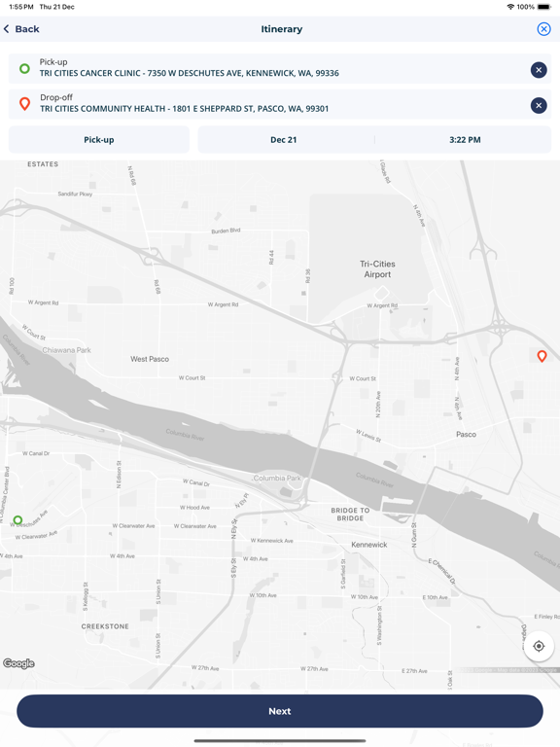The image size is (560, 747).
Task: Tap the Columbia Park label
Action: tap(277, 478)
